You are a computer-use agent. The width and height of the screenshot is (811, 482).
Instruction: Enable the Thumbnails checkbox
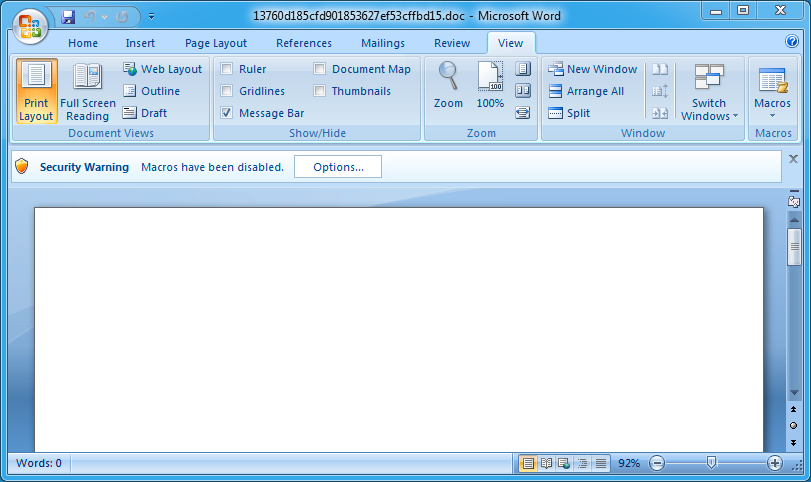point(320,91)
